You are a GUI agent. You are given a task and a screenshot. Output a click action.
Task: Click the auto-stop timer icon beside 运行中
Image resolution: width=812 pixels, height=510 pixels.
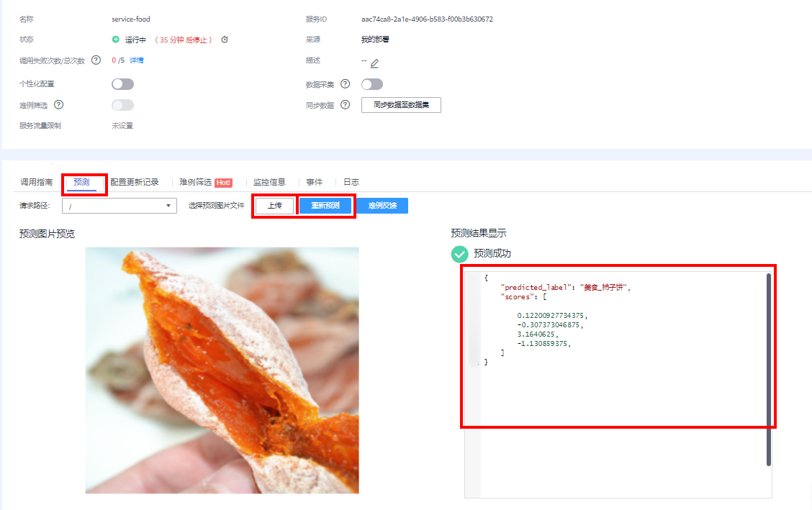(225, 40)
